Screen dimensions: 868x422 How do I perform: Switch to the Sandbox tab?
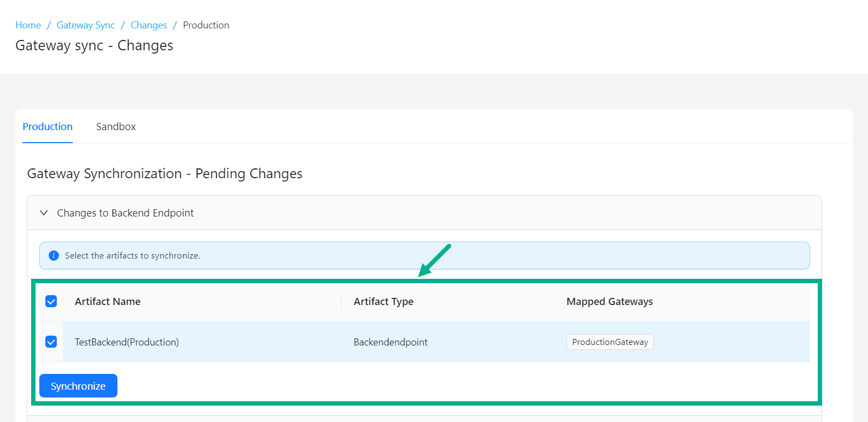(x=116, y=127)
